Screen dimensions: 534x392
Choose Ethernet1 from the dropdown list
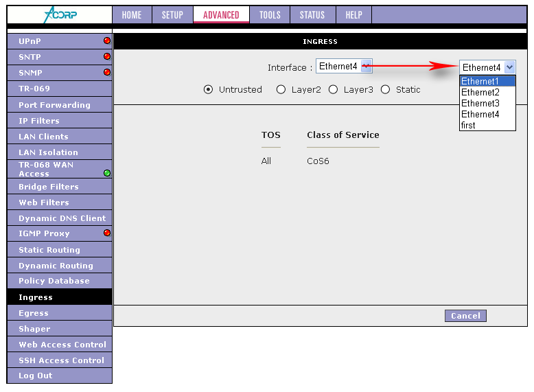[x=487, y=82]
